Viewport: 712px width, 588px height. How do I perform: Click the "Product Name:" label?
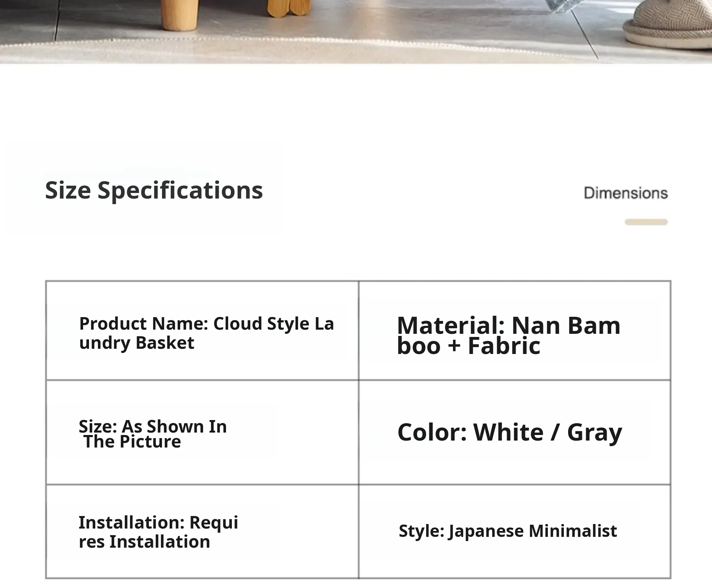[144, 324]
